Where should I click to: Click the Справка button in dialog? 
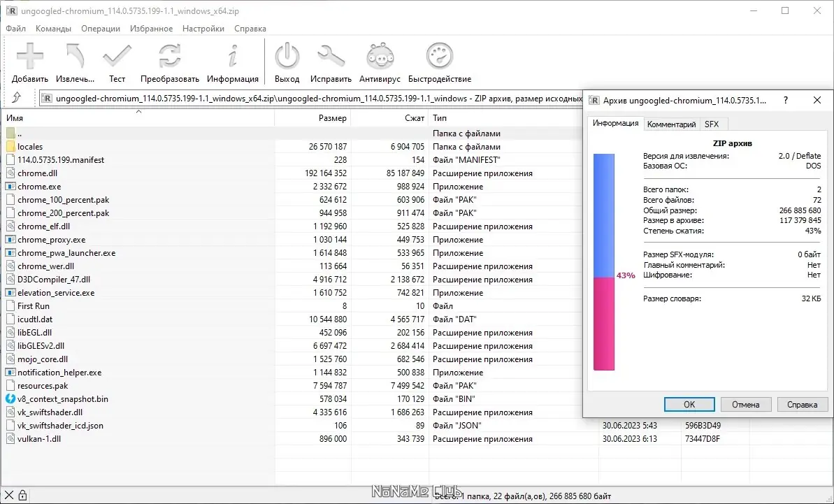point(802,404)
